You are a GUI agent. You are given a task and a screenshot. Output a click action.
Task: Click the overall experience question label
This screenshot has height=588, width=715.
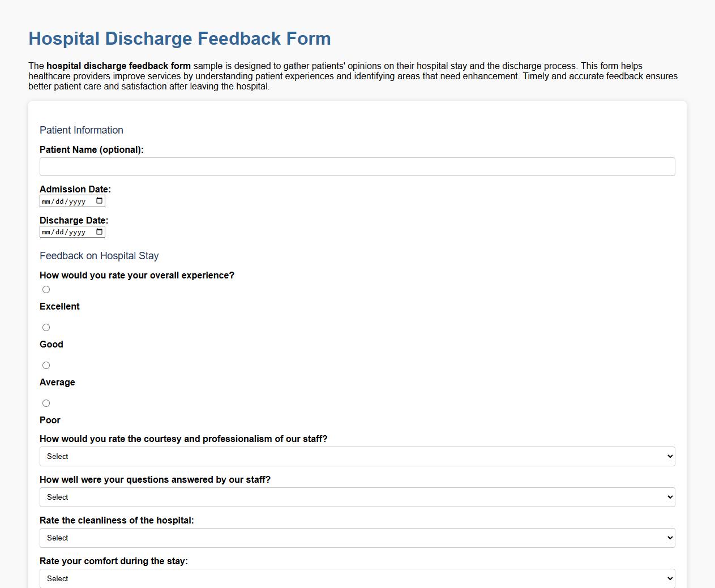tap(136, 275)
